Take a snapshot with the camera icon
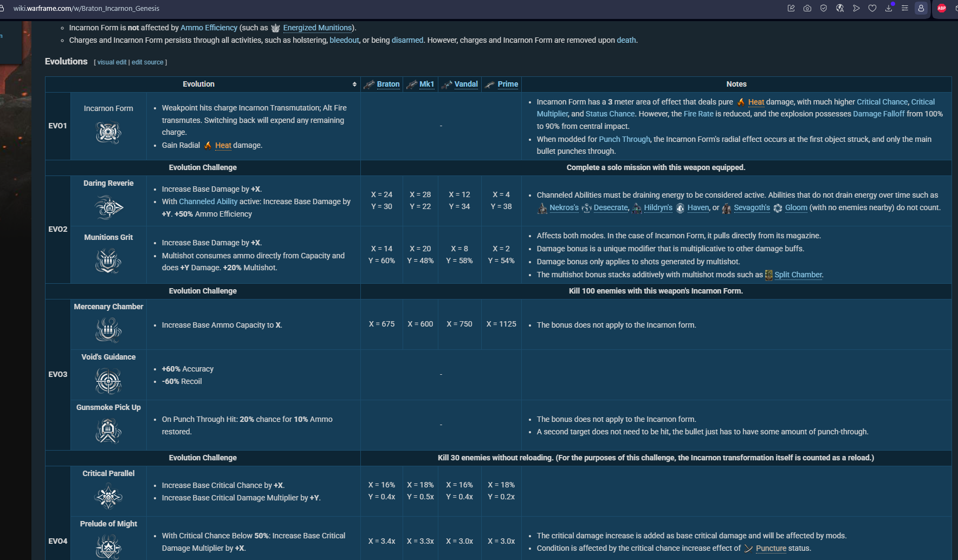 [x=807, y=8]
